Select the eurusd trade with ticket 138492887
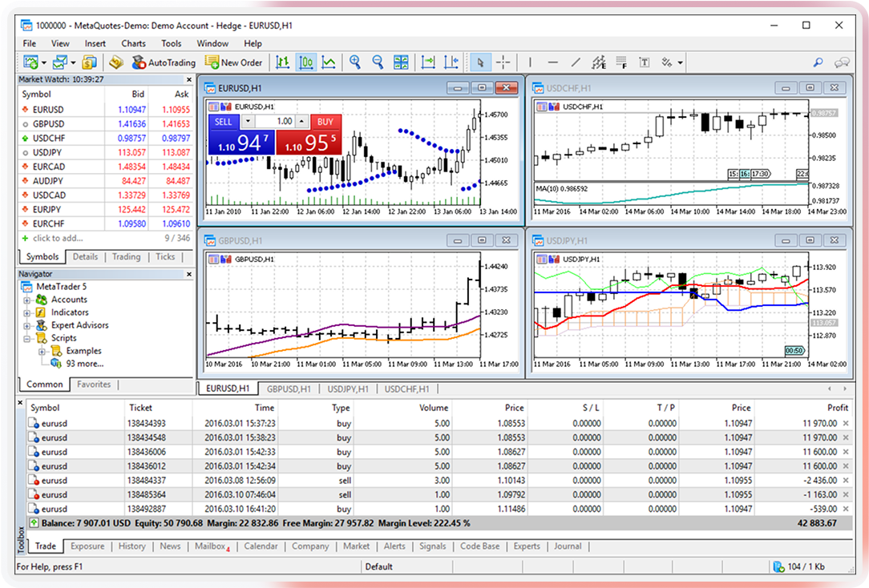 pos(439,509)
